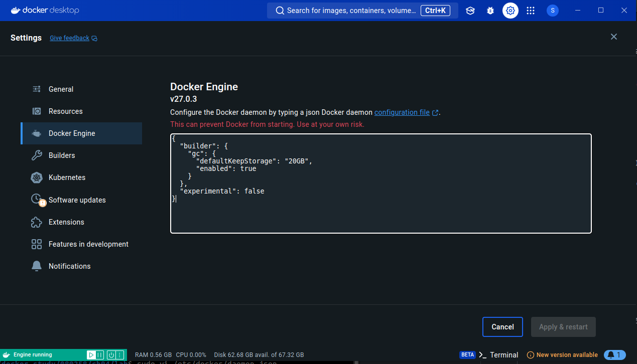
Task: Click the Cancel button
Action: pos(502,327)
